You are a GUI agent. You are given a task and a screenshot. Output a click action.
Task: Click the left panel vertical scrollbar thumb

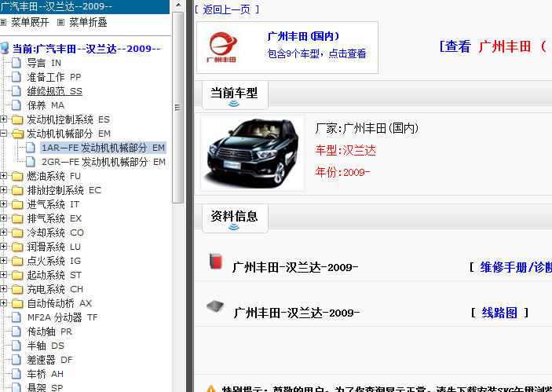tap(178, 108)
